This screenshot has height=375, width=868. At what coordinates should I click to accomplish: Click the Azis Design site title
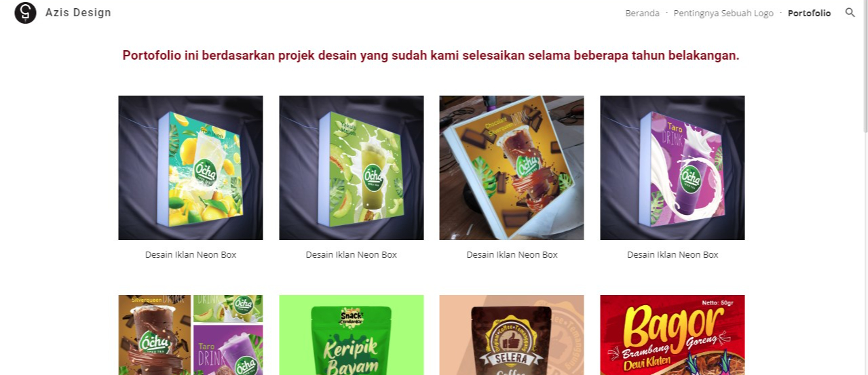[78, 13]
